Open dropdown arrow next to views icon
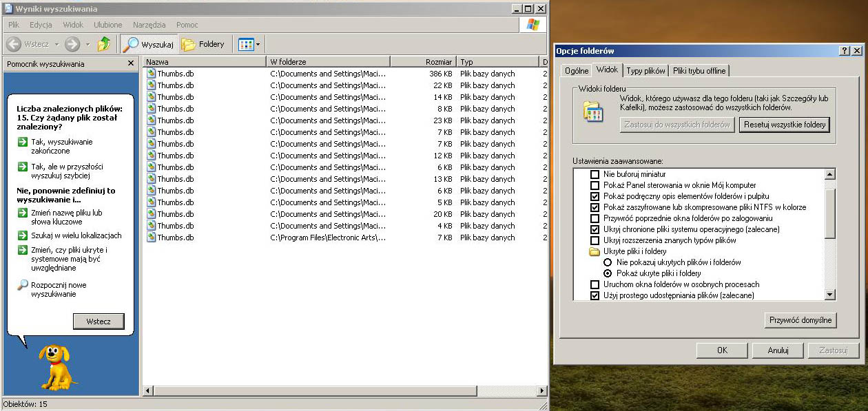868x411 pixels. [x=258, y=44]
